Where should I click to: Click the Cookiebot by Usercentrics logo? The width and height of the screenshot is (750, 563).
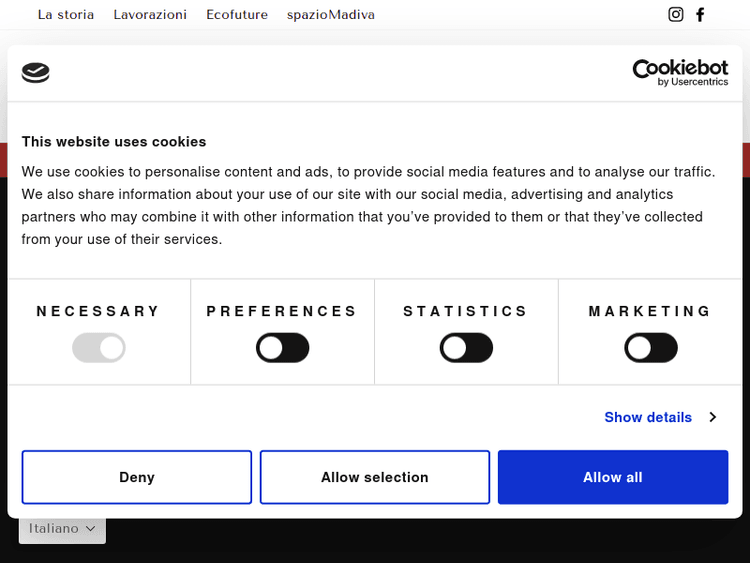pos(680,72)
